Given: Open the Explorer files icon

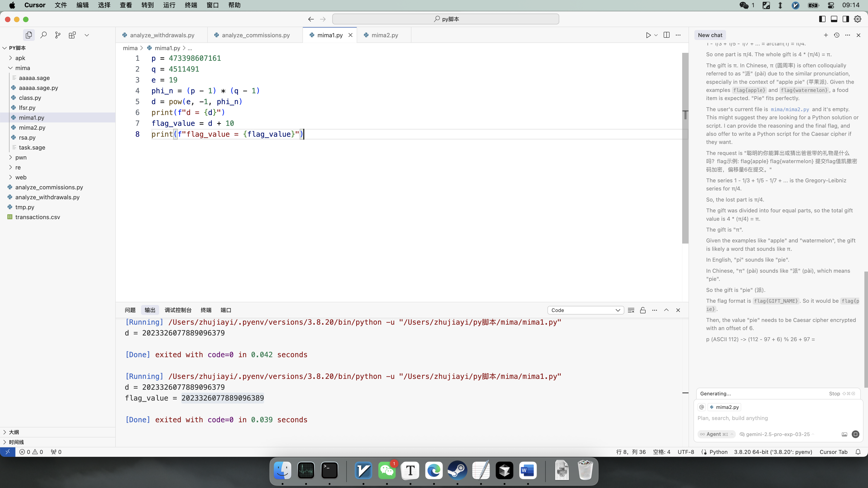Looking at the screenshot, I should point(29,35).
